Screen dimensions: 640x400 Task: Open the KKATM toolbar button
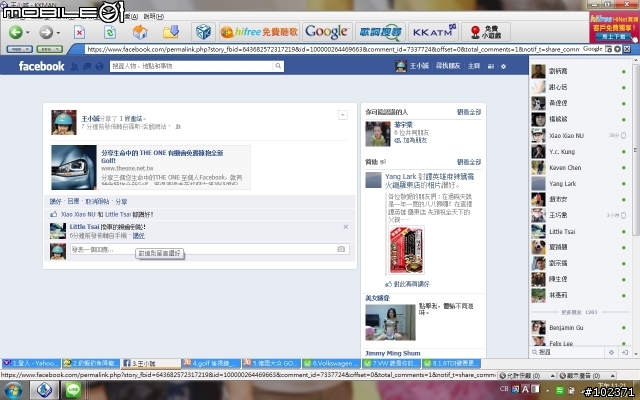433,32
